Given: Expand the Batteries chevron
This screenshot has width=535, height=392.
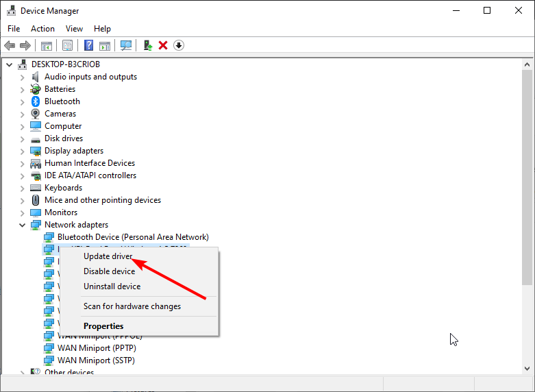Looking at the screenshot, I should tap(23, 90).
